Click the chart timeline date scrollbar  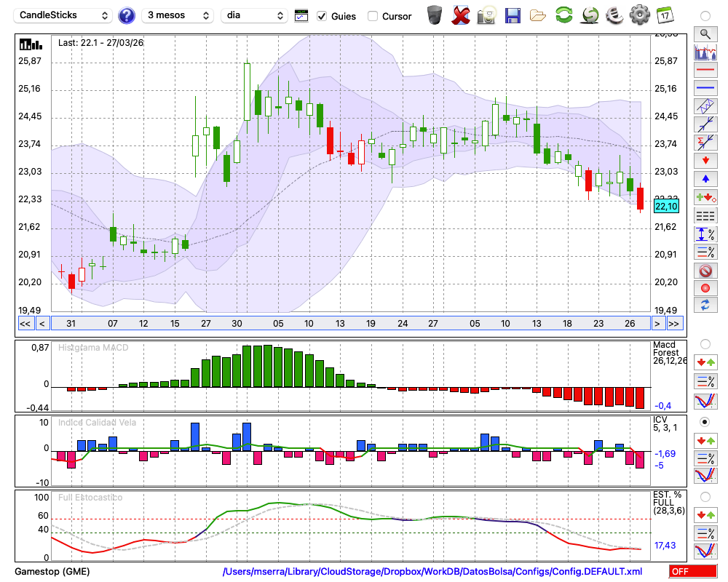click(349, 324)
